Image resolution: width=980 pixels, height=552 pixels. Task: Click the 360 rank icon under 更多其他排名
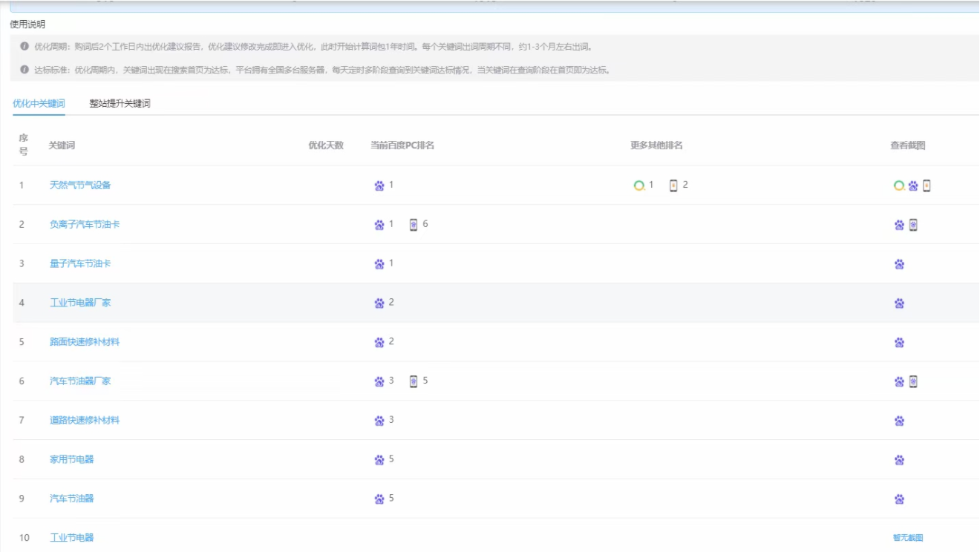(638, 185)
